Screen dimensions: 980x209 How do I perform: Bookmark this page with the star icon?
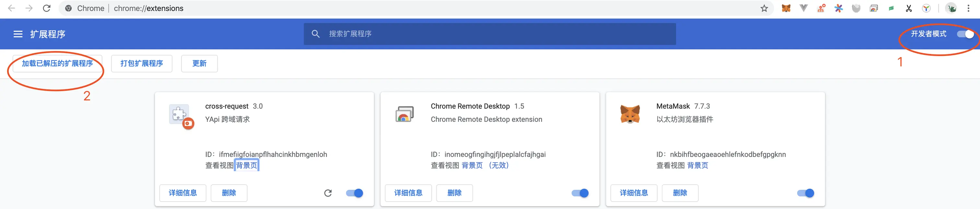pos(764,8)
